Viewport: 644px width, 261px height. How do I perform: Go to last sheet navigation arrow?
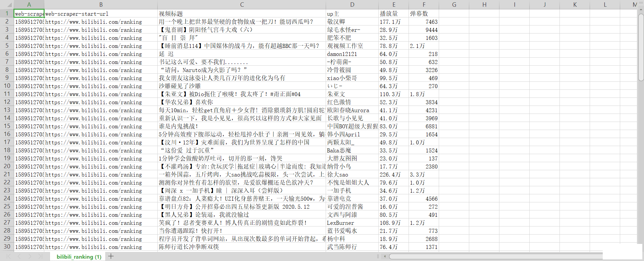(40, 256)
